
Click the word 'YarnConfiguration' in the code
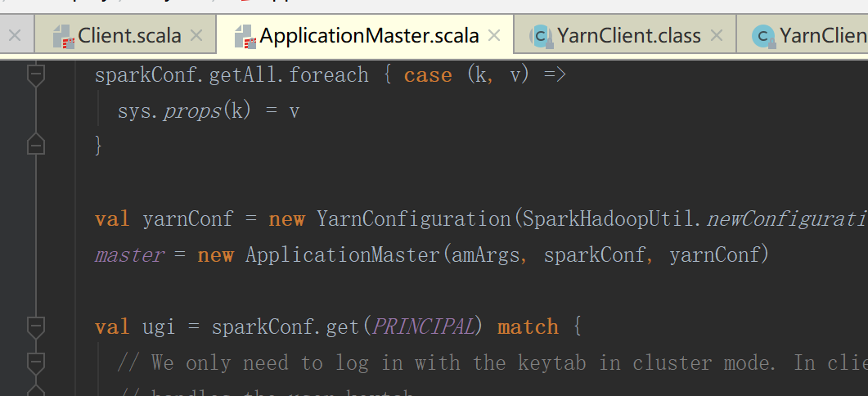[415, 218]
